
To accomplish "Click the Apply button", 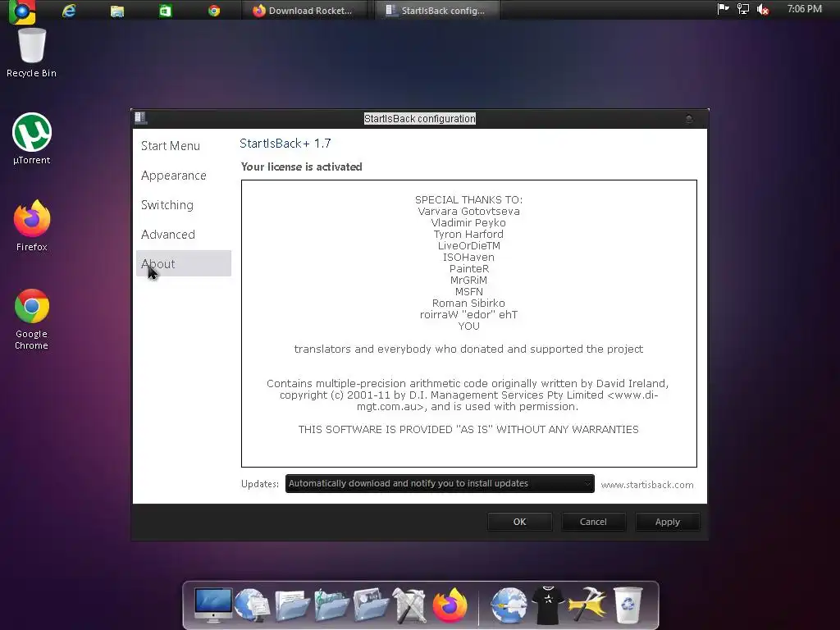I will (x=668, y=522).
